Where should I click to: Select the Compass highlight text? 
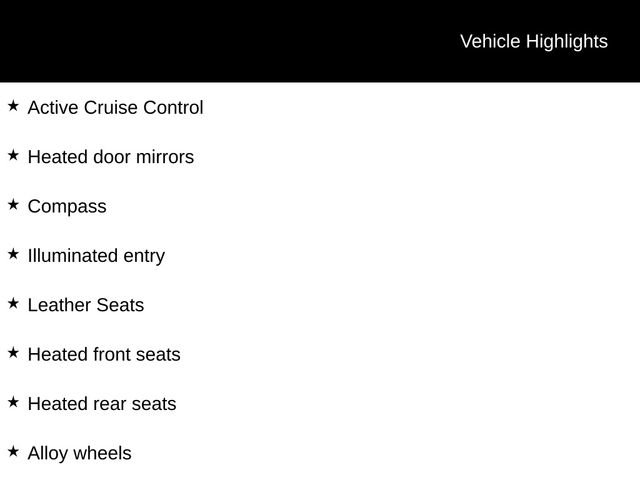(x=67, y=207)
